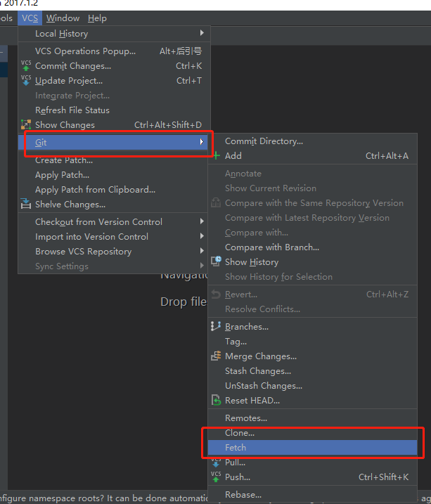This screenshot has width=431, height=504.
Task: Select Import into Version Control
Action: pos(114,237)
